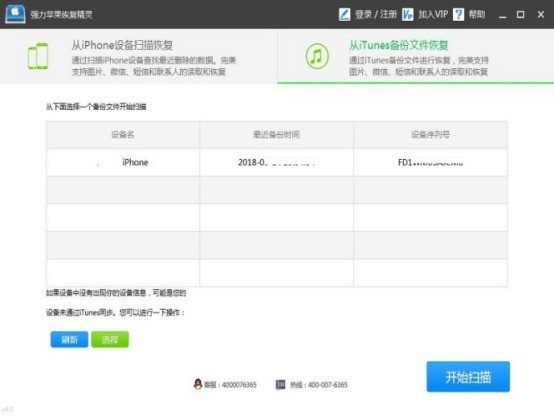Click the green 选择 select button
The width and height of the screenshot is (554, 416).
tap(110, 340)
